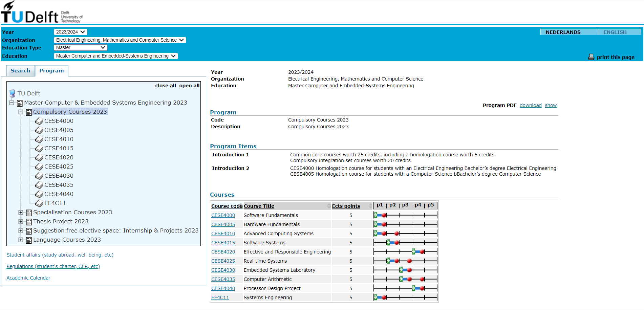
Task: Click the TU Delft logo
Action: [x=42, y=12]
